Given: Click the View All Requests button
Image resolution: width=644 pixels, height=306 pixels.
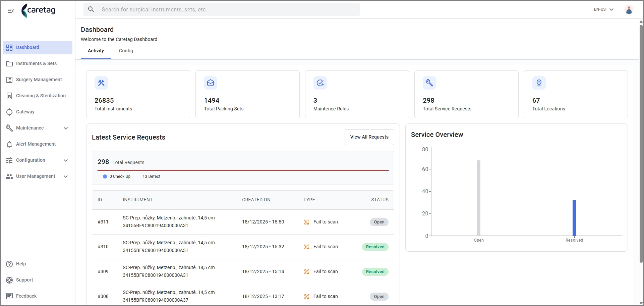Looking at the screenshot, I should 369,137.
